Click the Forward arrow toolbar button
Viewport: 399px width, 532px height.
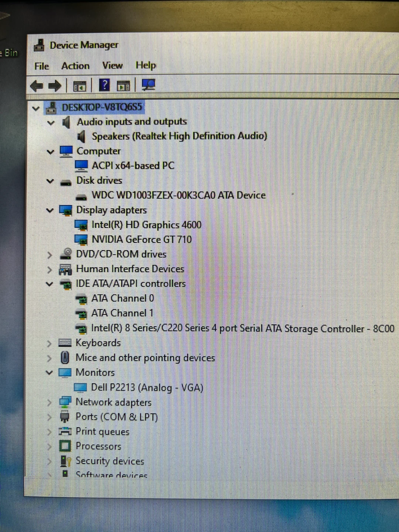(x=55, y=86)
